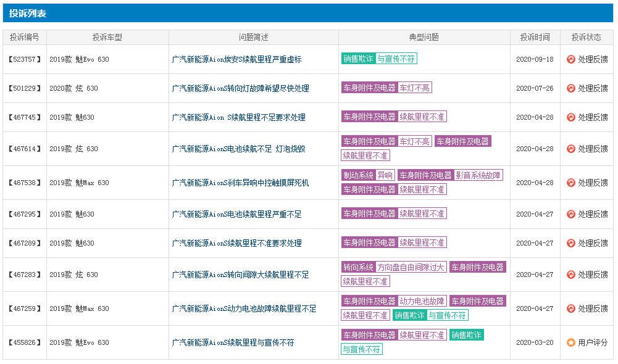Click the 投诉状态 column header
The height and width of the screenshot is (364, 618).
click(x=586, y=38)
